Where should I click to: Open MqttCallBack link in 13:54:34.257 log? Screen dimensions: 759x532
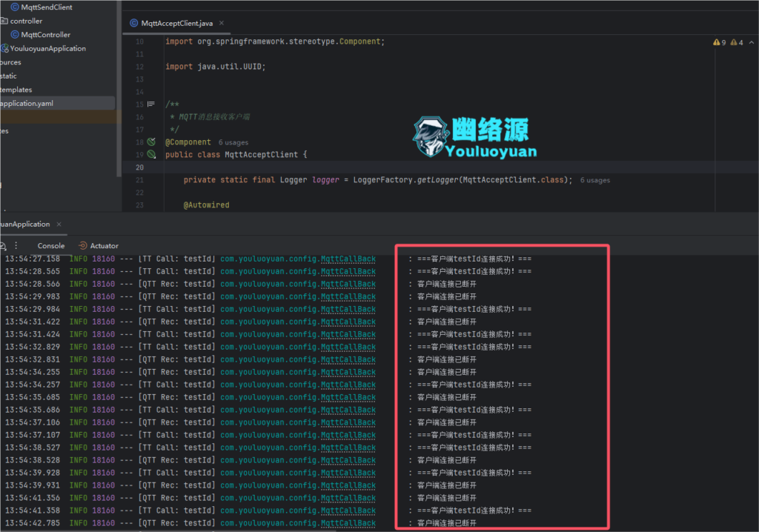point(348,385)
